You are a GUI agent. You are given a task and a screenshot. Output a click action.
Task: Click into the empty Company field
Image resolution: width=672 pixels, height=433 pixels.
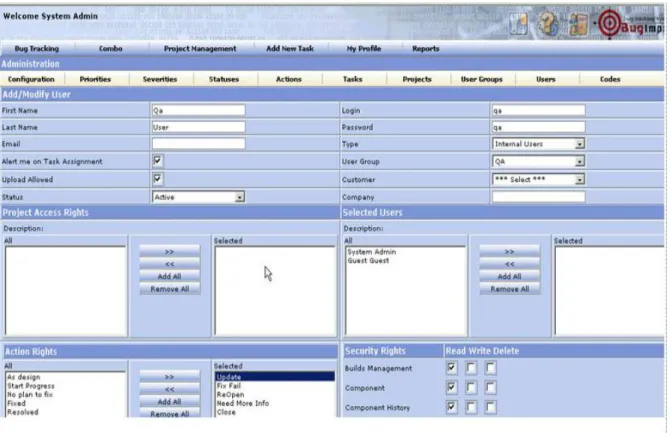[x=538, y=197]
